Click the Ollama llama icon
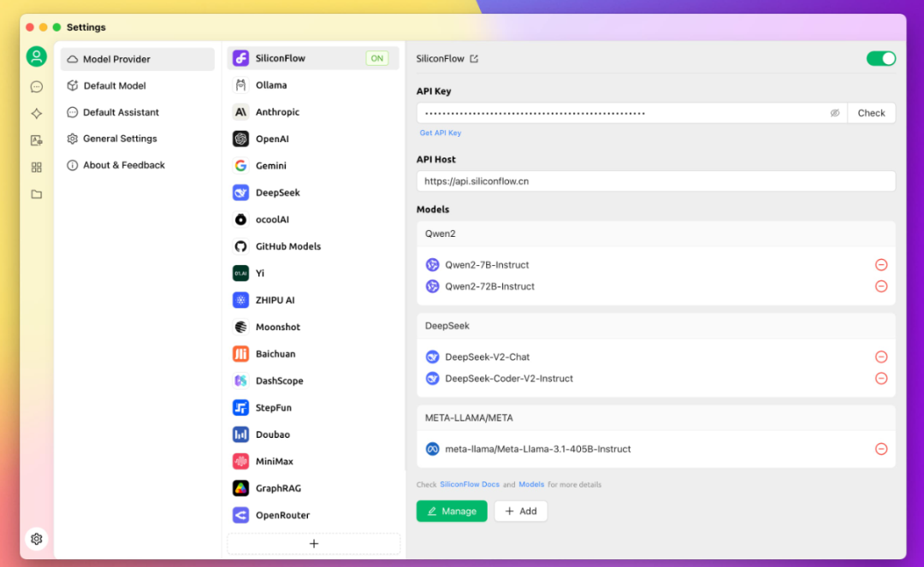Image resolution: width=924 pixels, height=567 pixels. click(x=240, y=86)
